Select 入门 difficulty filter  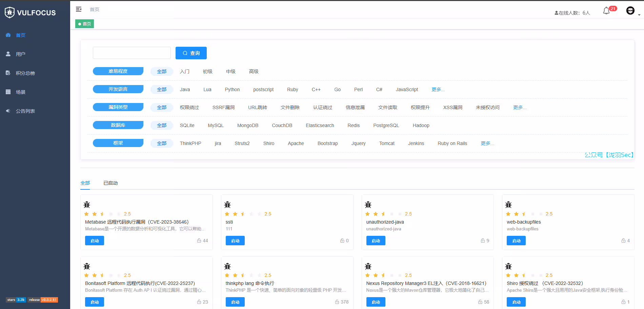(x=185, y=71)
